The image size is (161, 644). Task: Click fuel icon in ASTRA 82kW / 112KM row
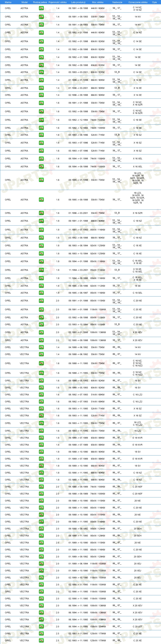(41, 286)
